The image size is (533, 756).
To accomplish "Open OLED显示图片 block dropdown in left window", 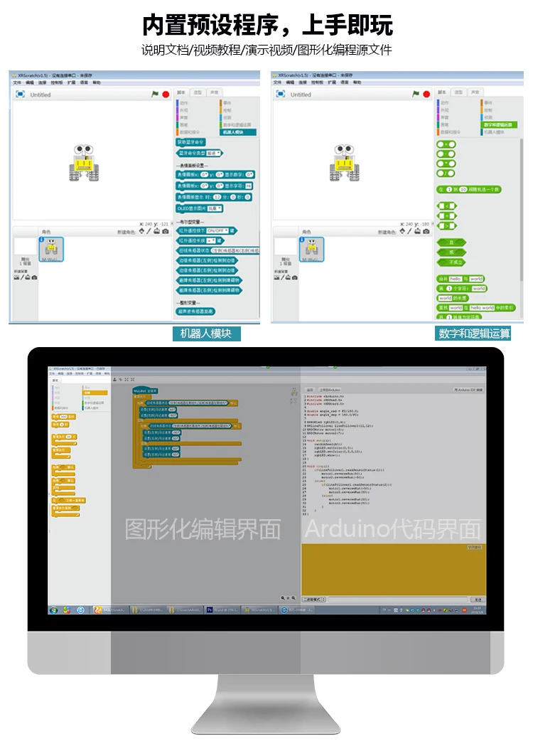I will click(x=215, y=209).
